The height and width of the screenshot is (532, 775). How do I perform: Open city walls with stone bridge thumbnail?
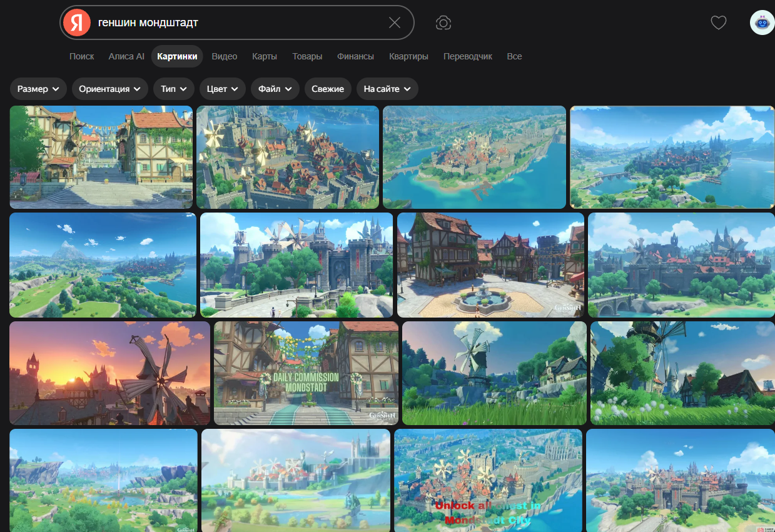pos(681,265)
